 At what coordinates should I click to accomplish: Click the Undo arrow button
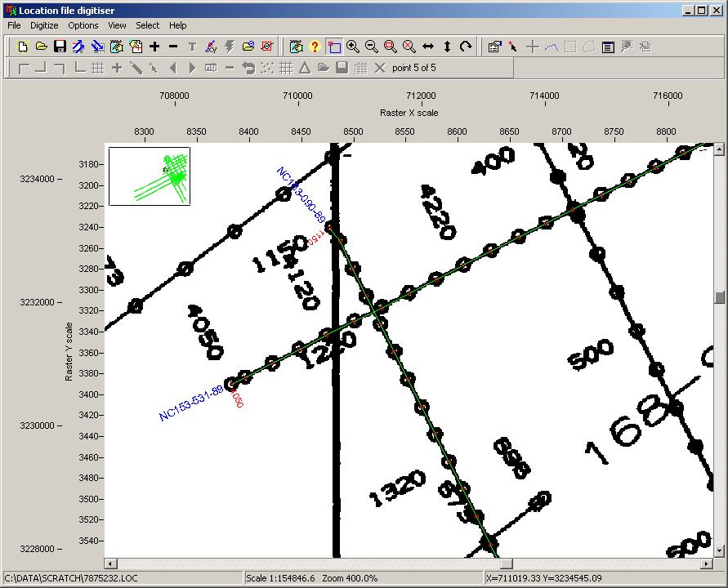pyautogui.click(x=248, y=68)
